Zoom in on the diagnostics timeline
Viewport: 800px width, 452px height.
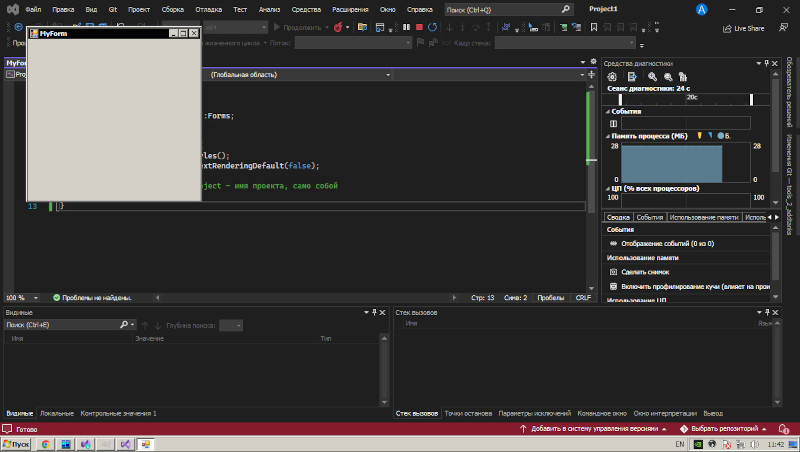point(652,77)
